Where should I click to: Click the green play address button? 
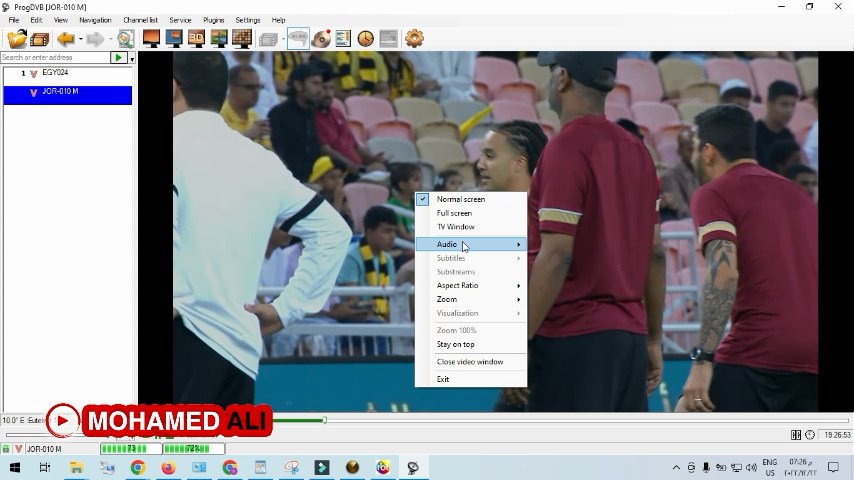[x=119, y=58]
